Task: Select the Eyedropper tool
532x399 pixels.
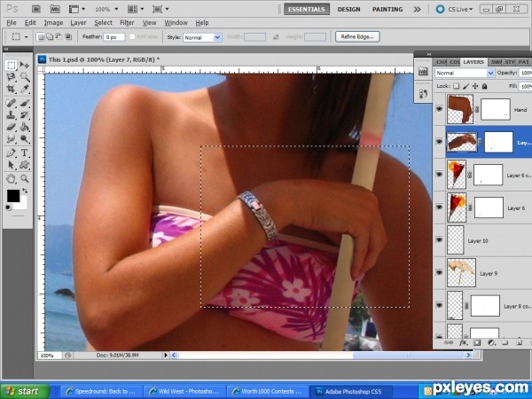Action: (25, 89)
